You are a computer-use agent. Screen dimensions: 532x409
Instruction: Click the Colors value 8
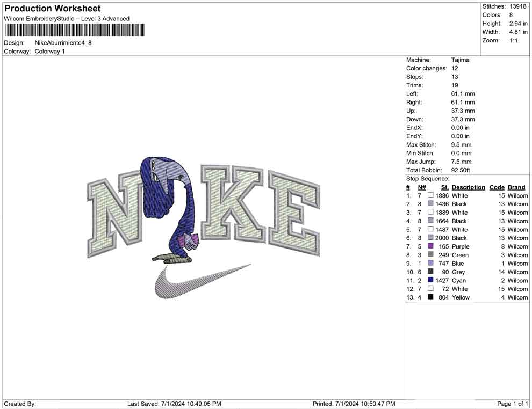coord(511,15)
